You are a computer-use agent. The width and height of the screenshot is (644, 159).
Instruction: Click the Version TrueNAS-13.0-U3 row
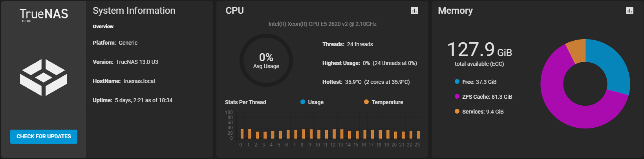(150, 62)
